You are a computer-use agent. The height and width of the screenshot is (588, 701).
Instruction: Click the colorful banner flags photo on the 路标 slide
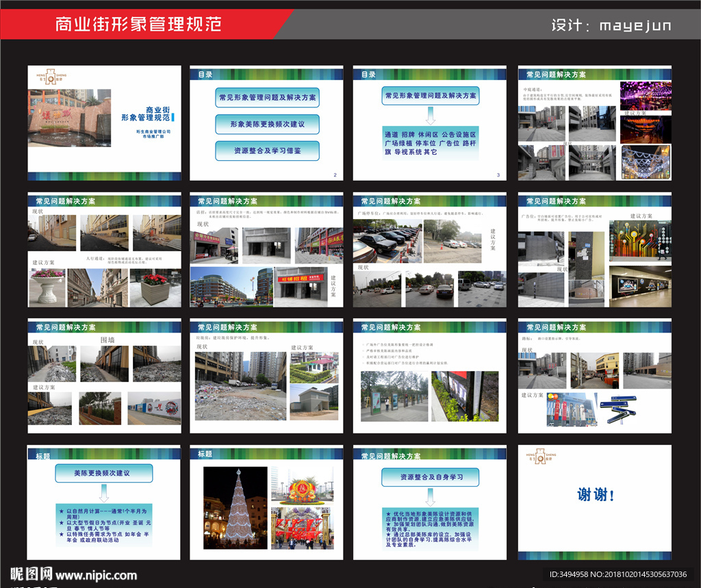572,409
